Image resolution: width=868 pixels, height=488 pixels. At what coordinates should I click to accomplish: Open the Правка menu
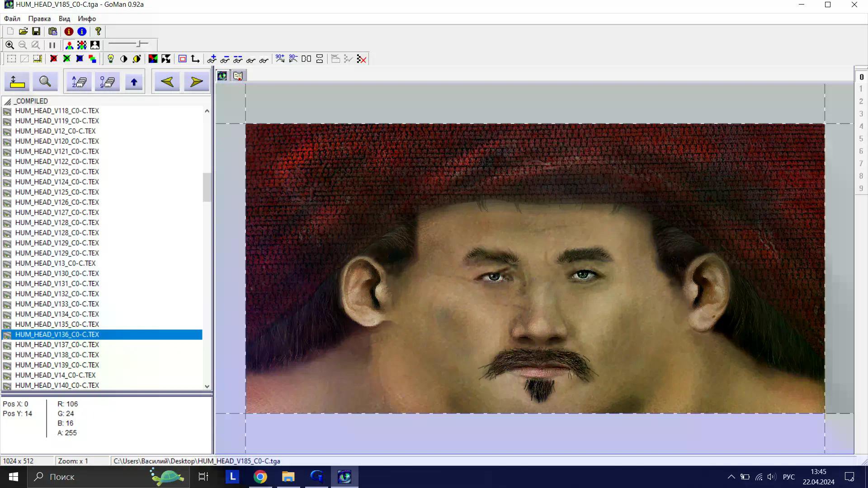tap(39, 19)
